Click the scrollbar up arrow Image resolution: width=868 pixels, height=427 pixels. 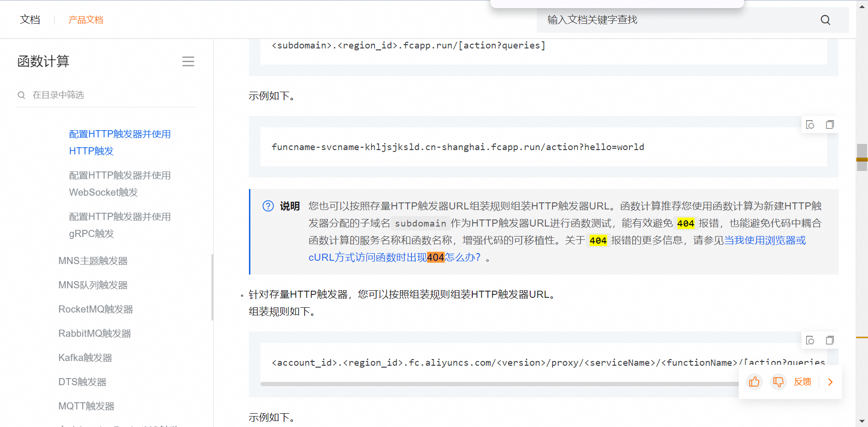click(862, 6)
